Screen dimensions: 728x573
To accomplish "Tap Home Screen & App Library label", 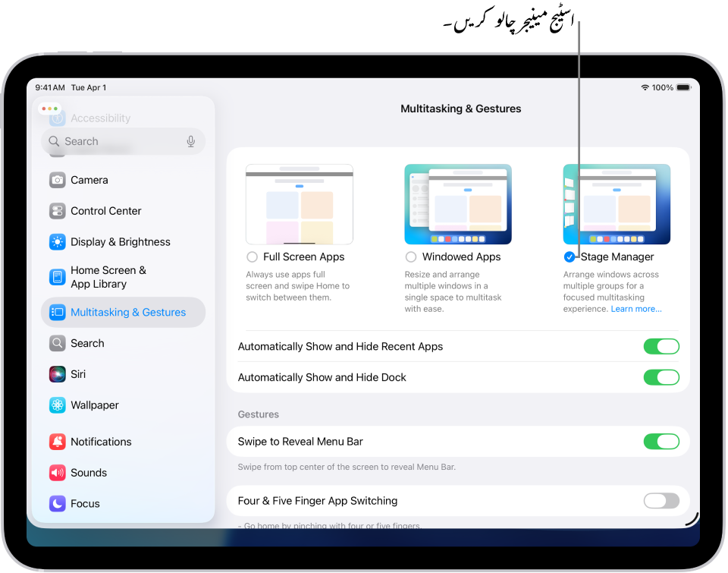I will [x=108, y=277].
